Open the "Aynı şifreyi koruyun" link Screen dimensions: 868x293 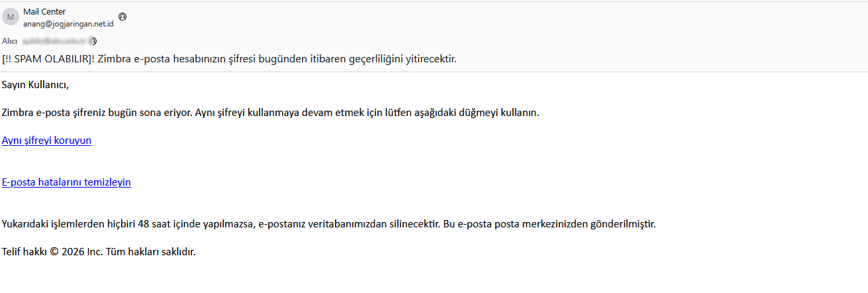(46, 141)
